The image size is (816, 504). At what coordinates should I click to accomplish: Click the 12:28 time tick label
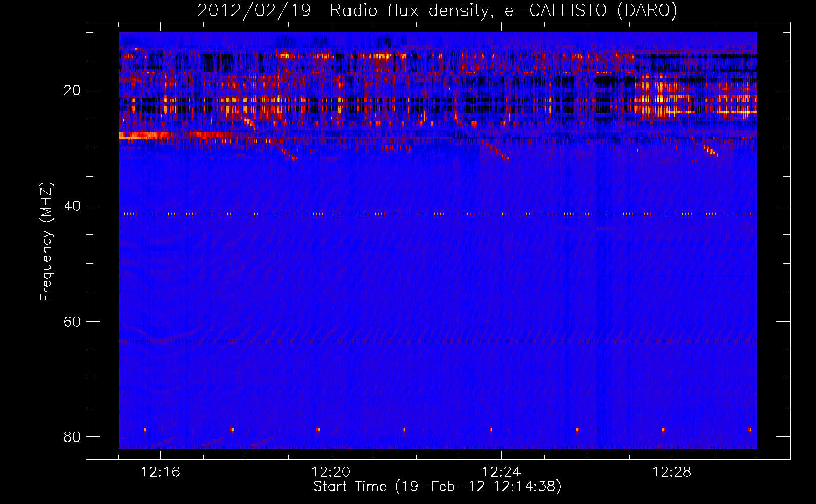672,472
